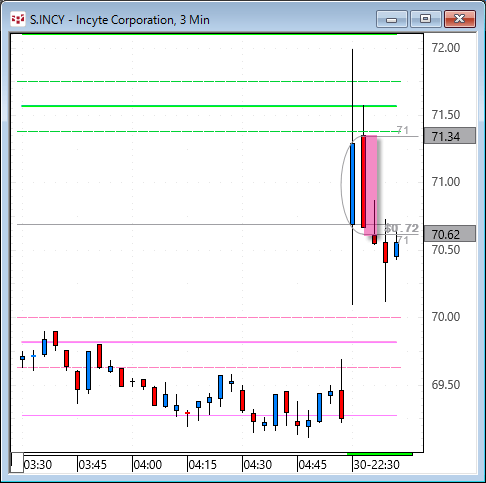Screen dimensions: 486x483
Task: Click the 04:15 time axis label
Action: [203, 464]
